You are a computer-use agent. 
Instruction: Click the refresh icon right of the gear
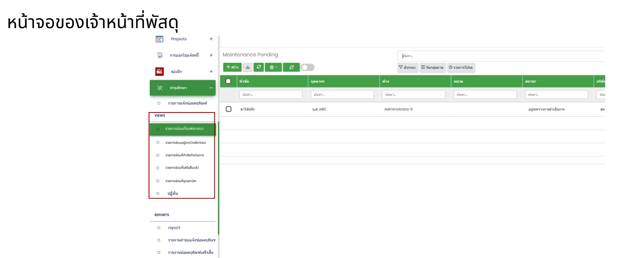coord(291,67)
